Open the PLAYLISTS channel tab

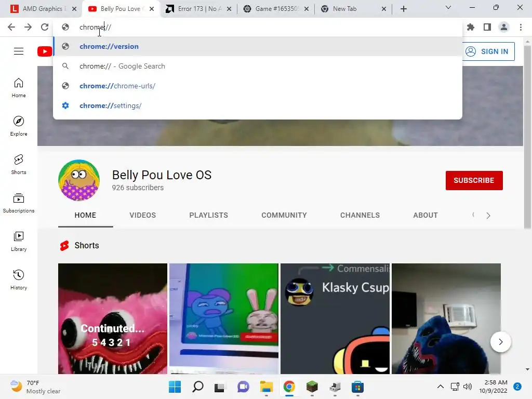click(x=209, y=215)
